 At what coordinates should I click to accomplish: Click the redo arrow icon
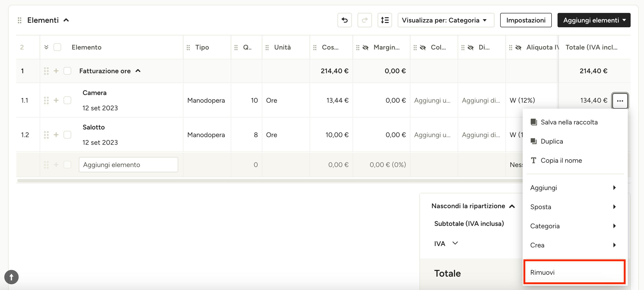coord(365,20)
